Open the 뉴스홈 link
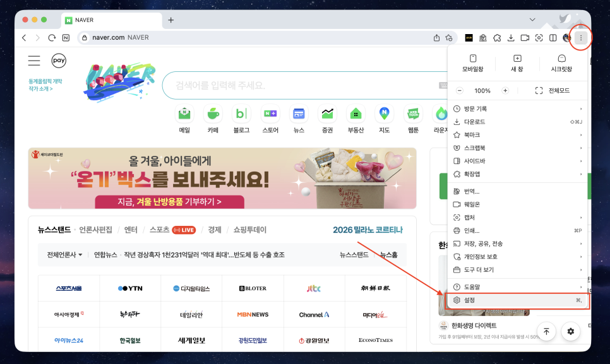 [388, 255]
